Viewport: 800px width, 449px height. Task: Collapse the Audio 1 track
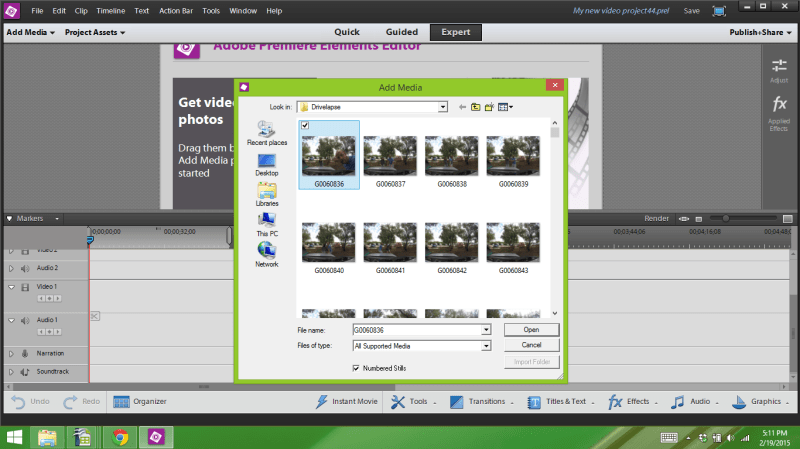11,320
